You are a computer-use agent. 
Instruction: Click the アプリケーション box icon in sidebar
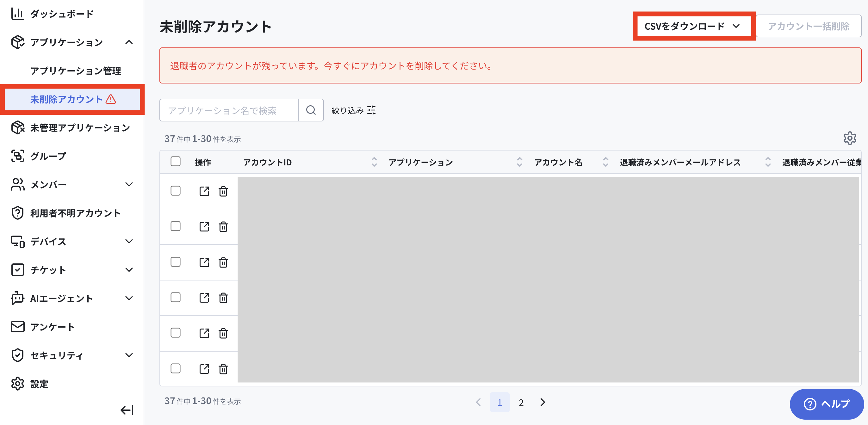(x=17, y=42)
